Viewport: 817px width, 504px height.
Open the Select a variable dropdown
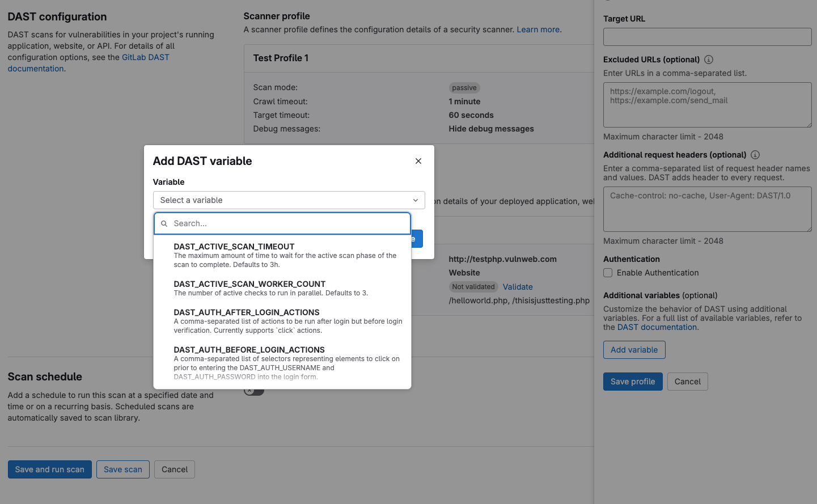pos(289,200)
